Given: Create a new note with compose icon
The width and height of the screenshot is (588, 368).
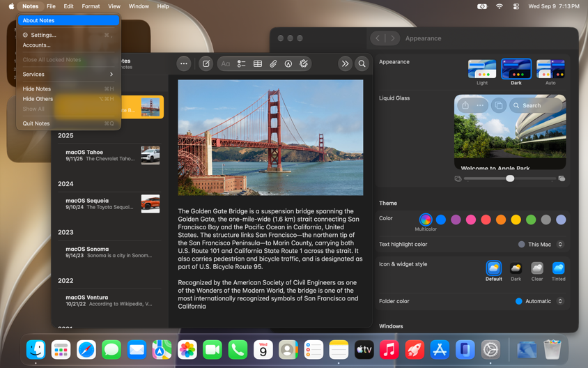Looking at the screenshot, I should pyautogui.click(x=206, y=63).
